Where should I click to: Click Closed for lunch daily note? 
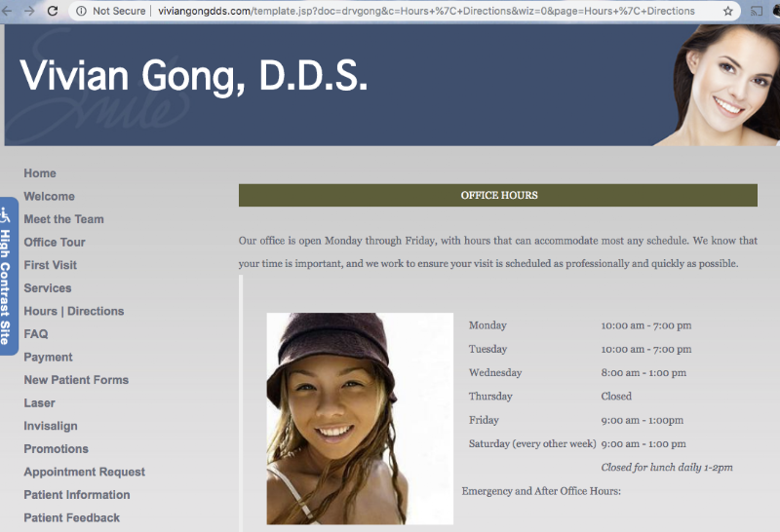coord(667,468)
